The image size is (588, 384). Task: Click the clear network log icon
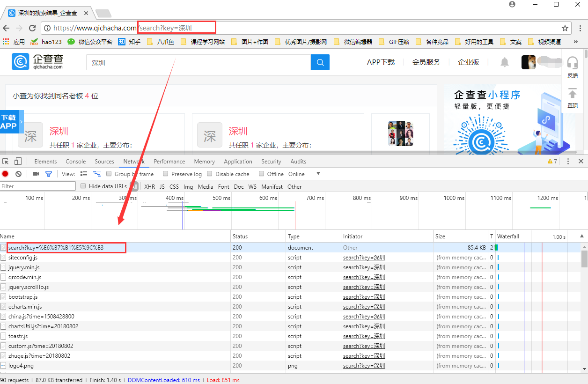click(x=18, y=174)
